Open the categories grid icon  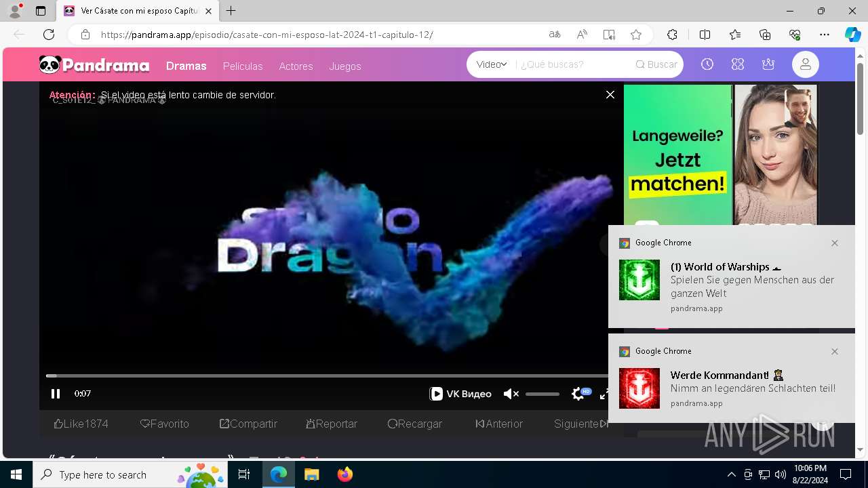738,64
